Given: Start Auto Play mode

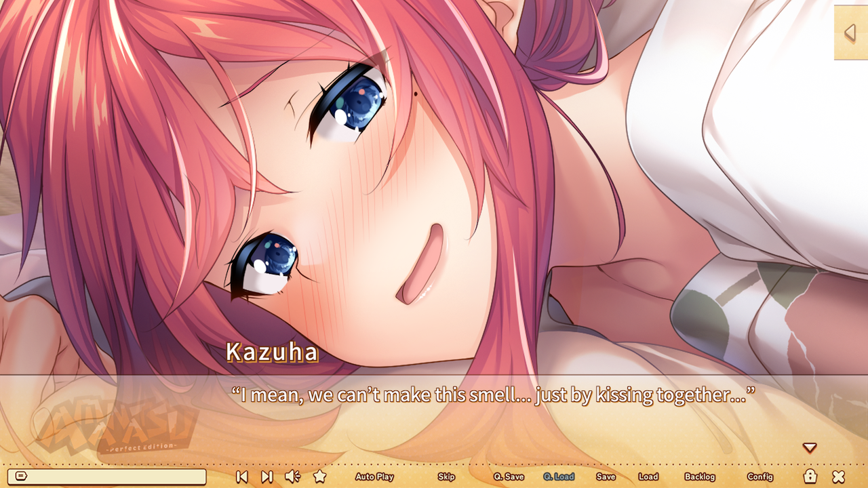Looking at the screenshot, I should pyautogui.click(x=374, y=476).
